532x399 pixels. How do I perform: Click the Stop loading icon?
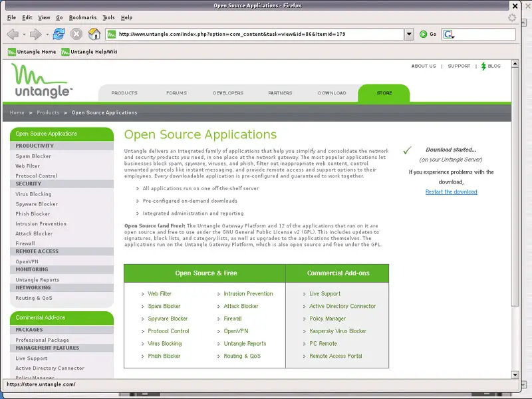click(76, 34)
